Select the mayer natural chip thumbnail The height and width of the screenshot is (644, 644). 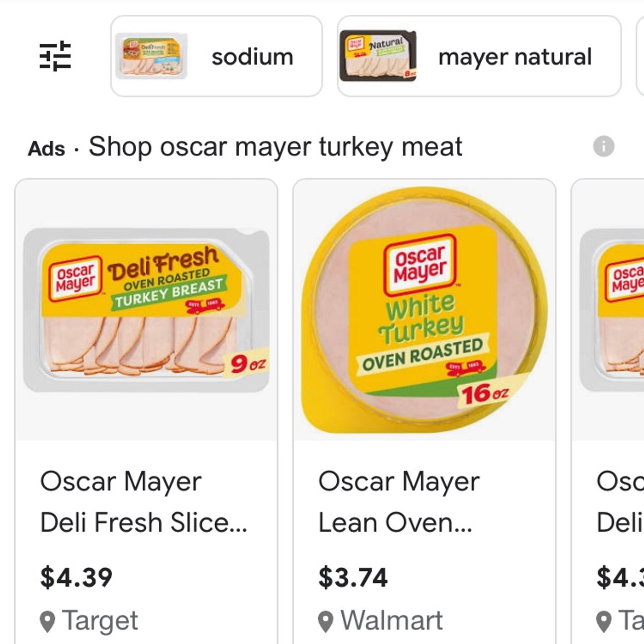(378, 56)
